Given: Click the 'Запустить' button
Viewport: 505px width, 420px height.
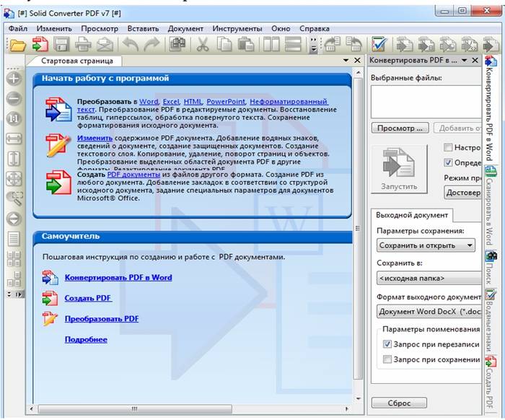Looking at the screenshot, I should tap(400, 170).
